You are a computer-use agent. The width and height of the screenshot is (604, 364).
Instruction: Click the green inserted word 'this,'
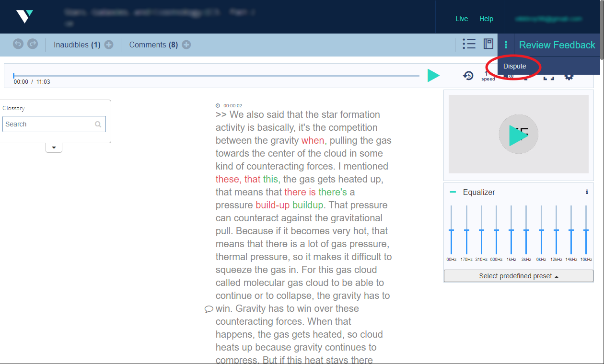[272, 179]
